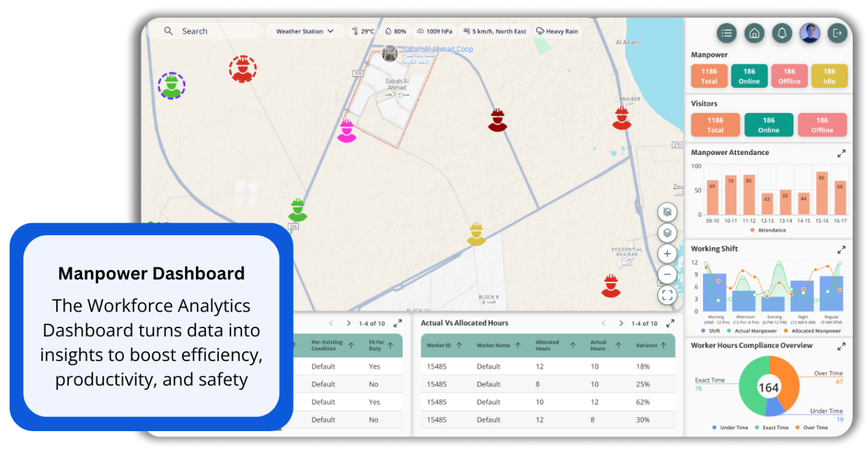Click second map layers button

coord(667,233)
